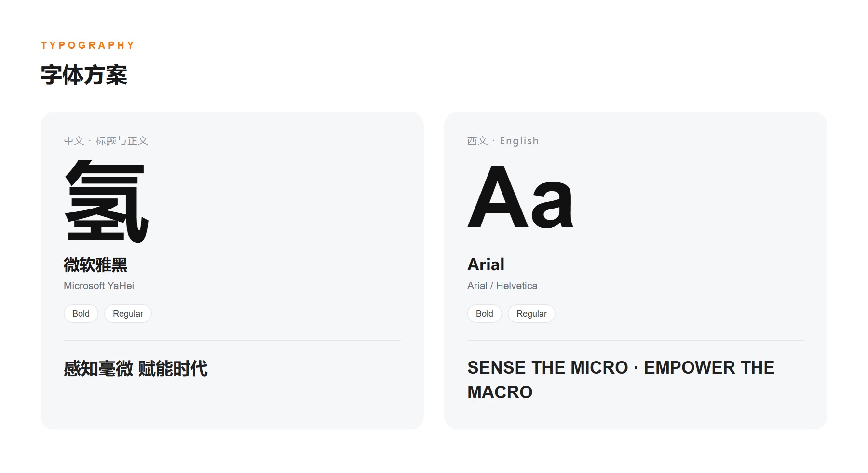Select the Arial font name heading
This screenshot has width=868, height=473.
coord(486,264)
